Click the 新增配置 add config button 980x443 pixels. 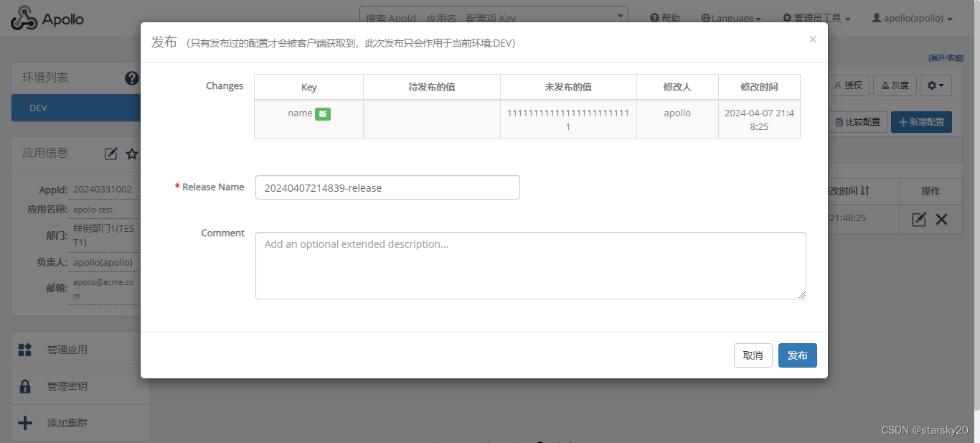[x=921, y=122]
